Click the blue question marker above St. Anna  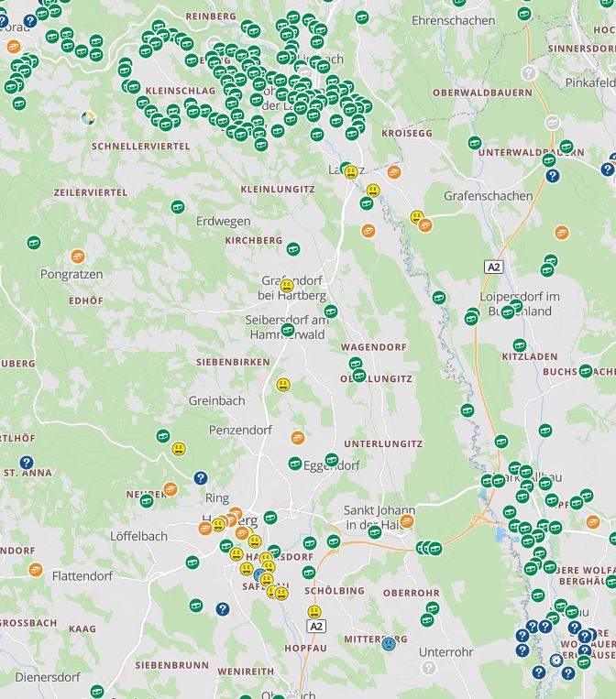(x=27, y=463)
